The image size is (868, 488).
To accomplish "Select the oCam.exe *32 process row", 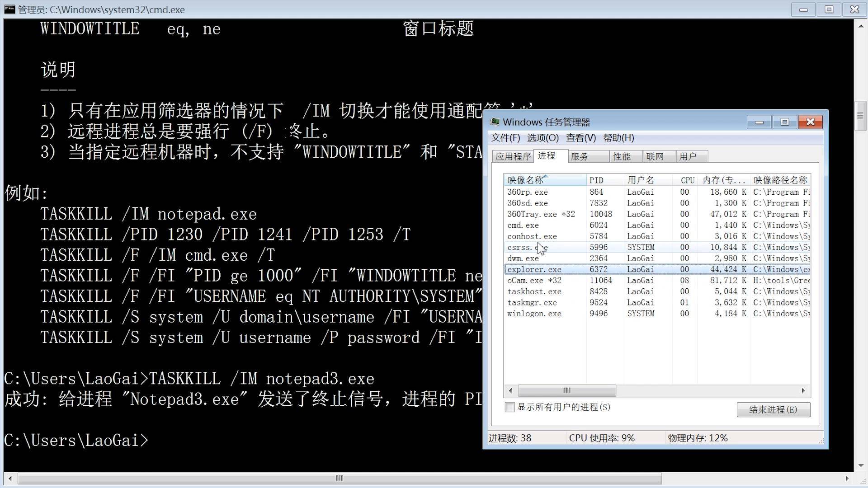I will point(534,280).
